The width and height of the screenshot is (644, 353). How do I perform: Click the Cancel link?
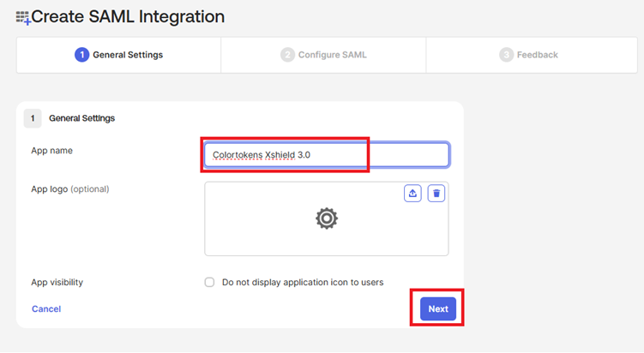(x=46, y=309)
